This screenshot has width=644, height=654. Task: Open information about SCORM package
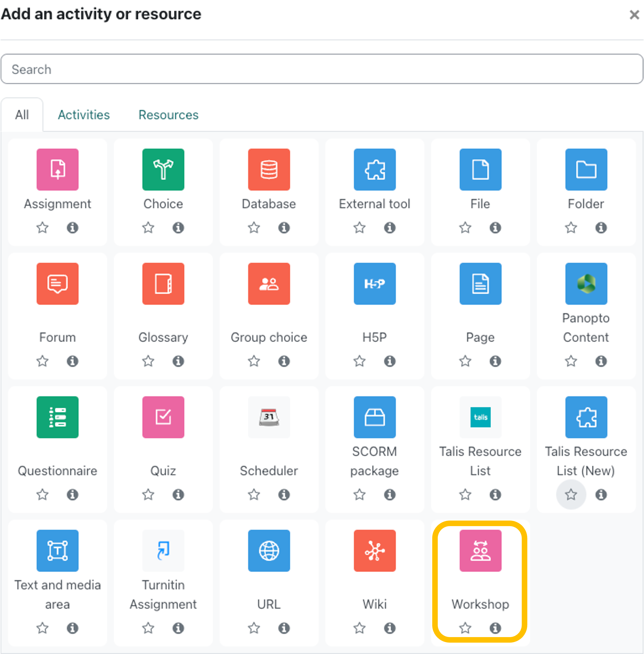click(389, 494)
